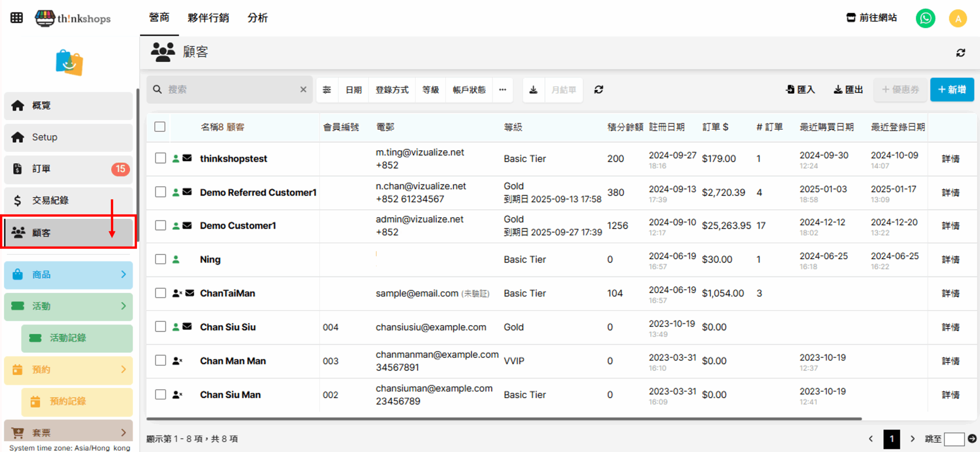This screenshot has width=980, height=452.
Task: Tick checkbox for thinkshopstest row
Action: (160, 158)
